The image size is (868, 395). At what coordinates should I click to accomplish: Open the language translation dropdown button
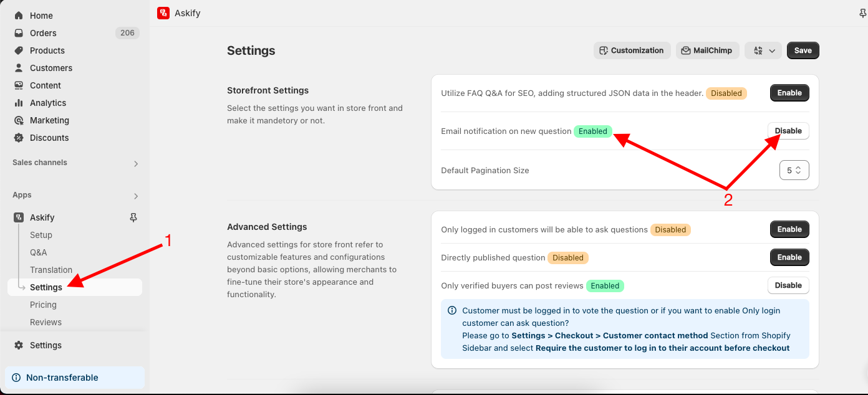click(763, 50)
